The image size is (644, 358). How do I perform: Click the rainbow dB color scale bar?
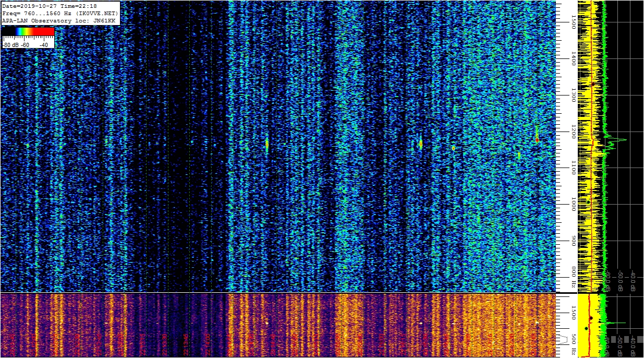point(28,31)
